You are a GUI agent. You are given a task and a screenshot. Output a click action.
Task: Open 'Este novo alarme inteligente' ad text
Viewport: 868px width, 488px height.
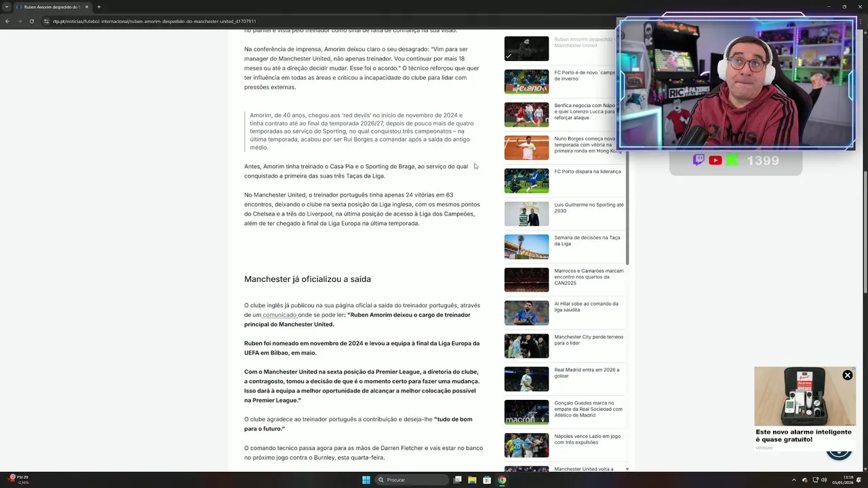pyautogui.click(x=804, y=436)
